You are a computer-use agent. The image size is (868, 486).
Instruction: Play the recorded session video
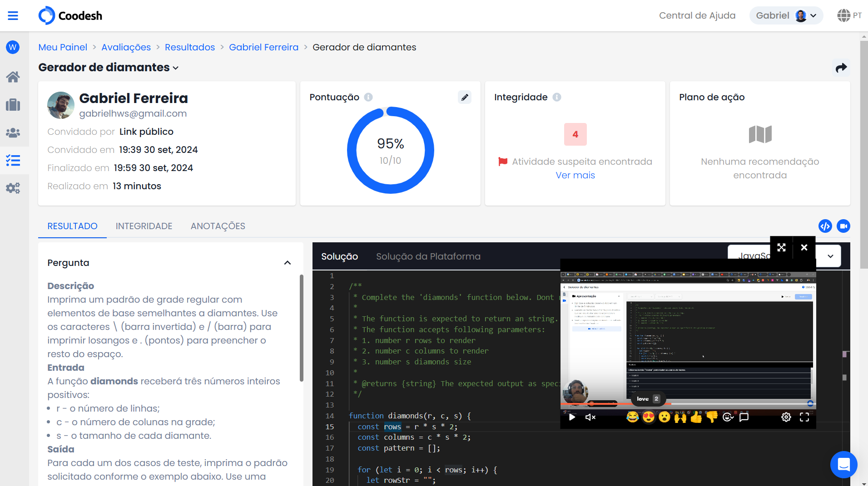click(572, 417)
